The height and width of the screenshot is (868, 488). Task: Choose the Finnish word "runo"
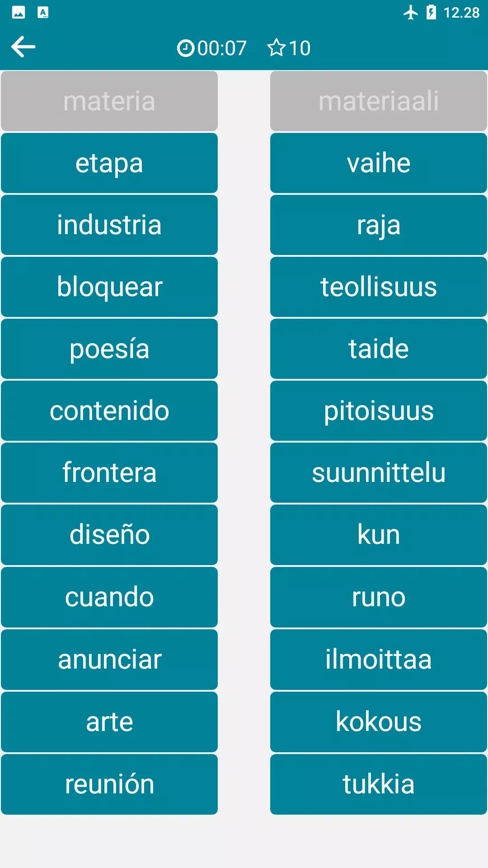tap(379, 597)
